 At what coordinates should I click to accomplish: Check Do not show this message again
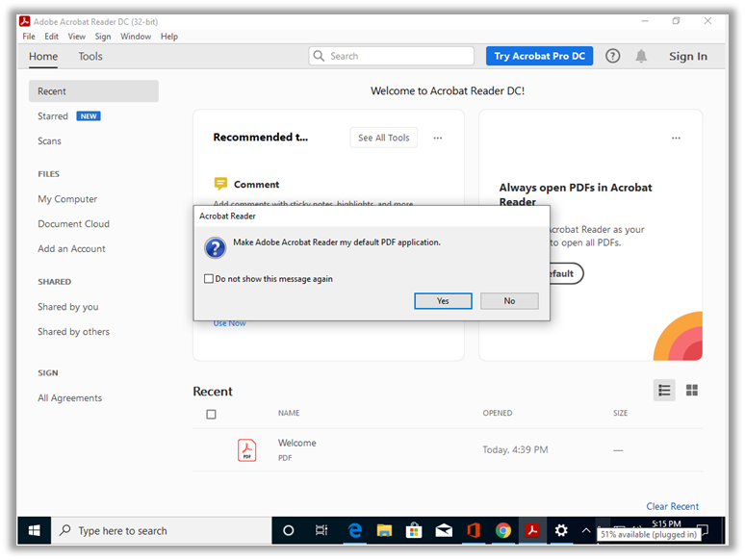(209, 279)
